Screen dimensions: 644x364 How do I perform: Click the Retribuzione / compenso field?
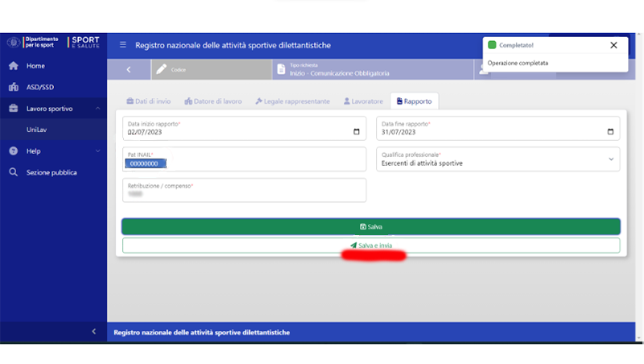244,190
